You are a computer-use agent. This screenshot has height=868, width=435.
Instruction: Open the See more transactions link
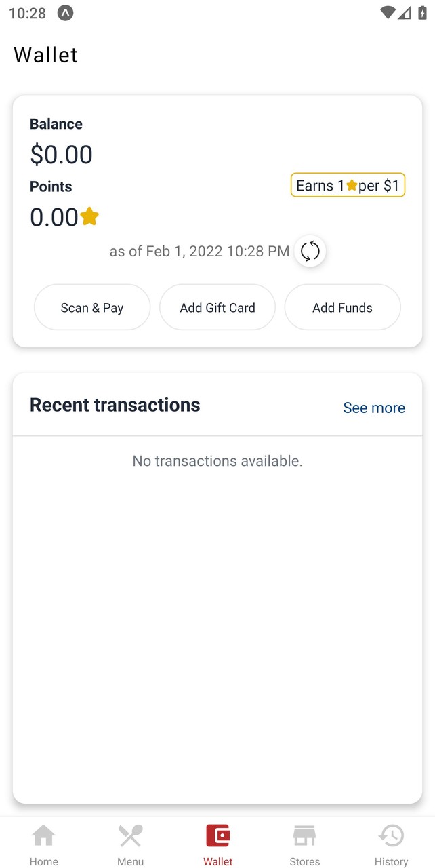pyautogui.click(x=374, y=408)
